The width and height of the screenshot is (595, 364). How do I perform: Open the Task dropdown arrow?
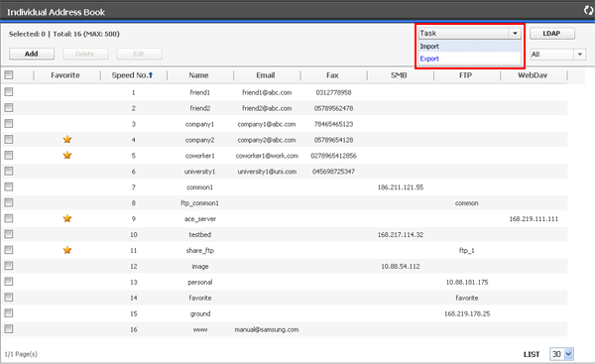pyautogui.click(x=515, y=34)
